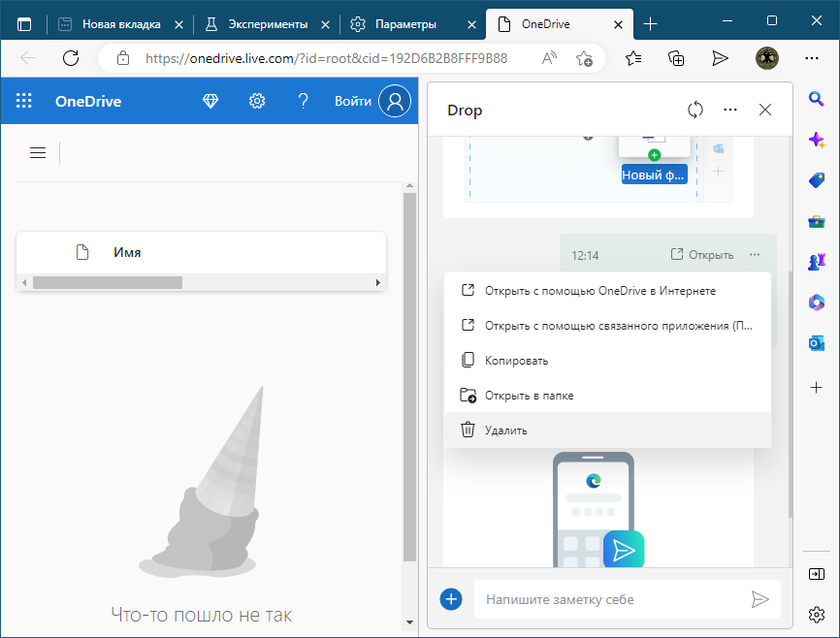Open the Collections button
Image resolution: width=840 pixels, height=638 pixels.
676,58
